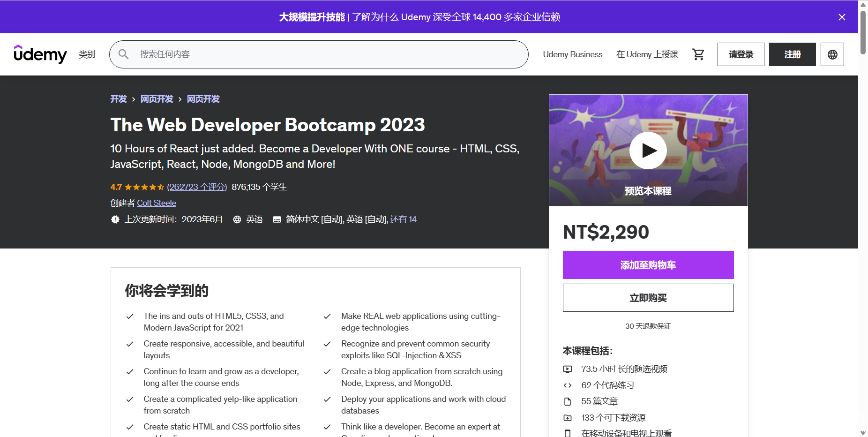
Task: Click the 请登录 login button
Action: point(741,54)
